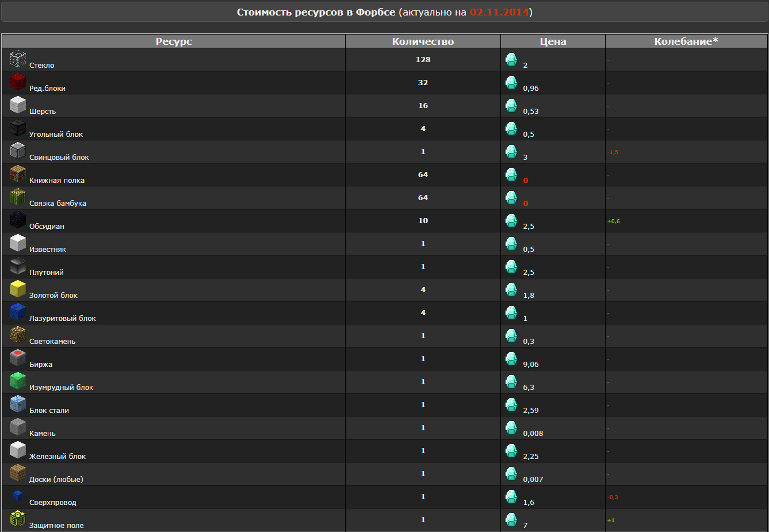The image size is (769, 532).
Task: Click the quantity 128 in Стекло row
Action: pos(423,60)
